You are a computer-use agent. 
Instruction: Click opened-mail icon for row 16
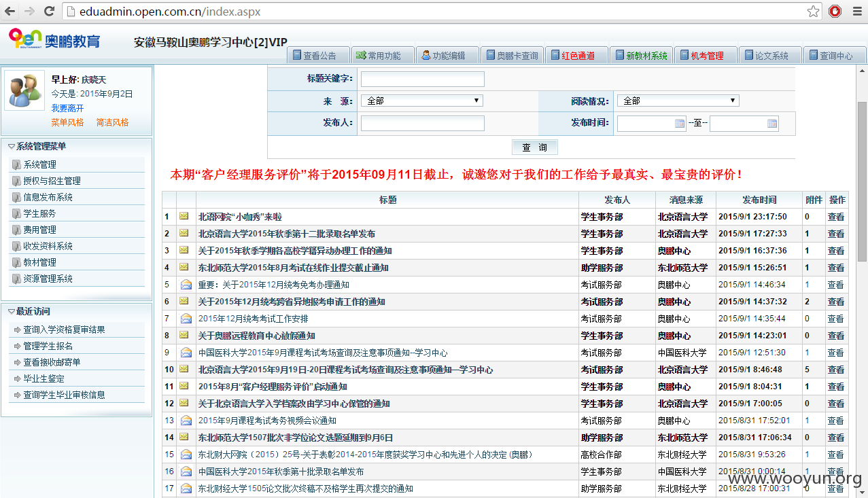[x=186, y=472]
